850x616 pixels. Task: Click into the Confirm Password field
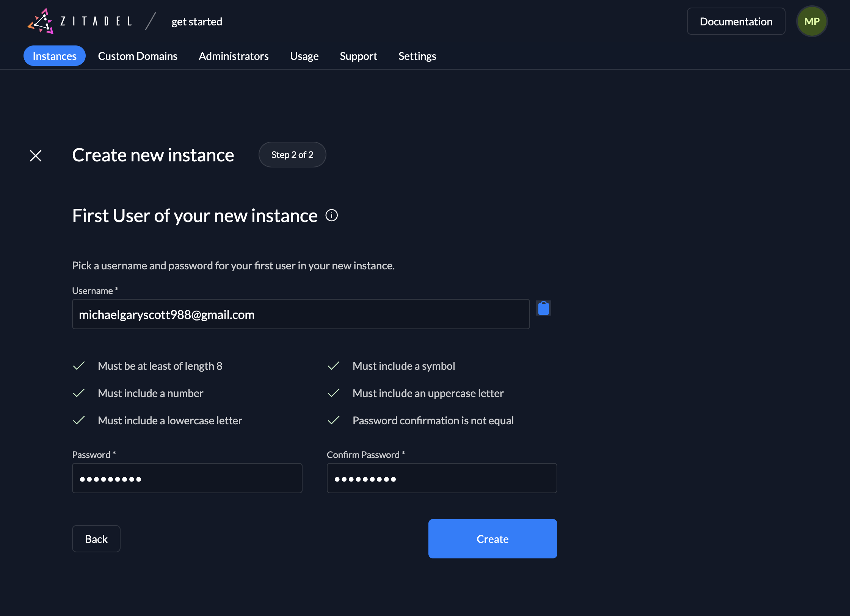click(442, 478)
